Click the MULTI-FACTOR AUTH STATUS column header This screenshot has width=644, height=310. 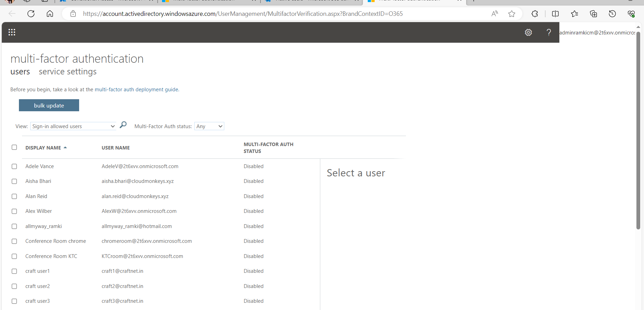(268, 148)
